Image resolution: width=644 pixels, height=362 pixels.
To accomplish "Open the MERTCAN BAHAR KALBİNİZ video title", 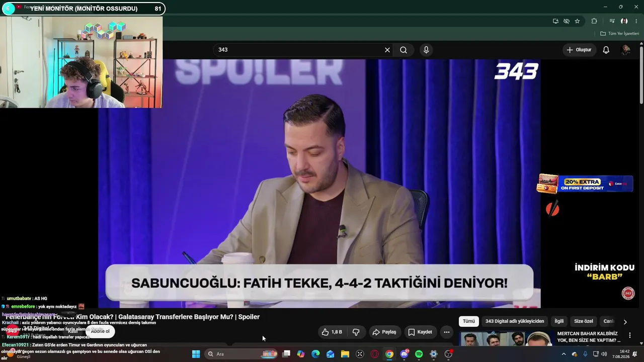I will point(589,337).
